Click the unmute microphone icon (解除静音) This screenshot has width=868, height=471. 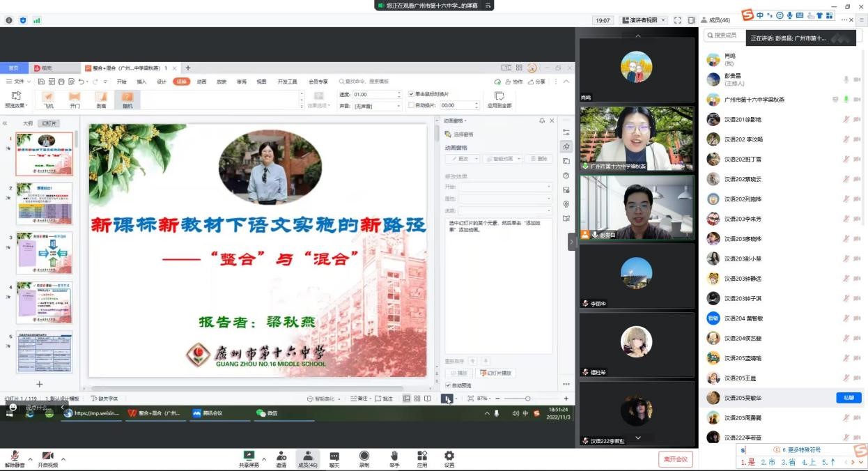[15, 456]
